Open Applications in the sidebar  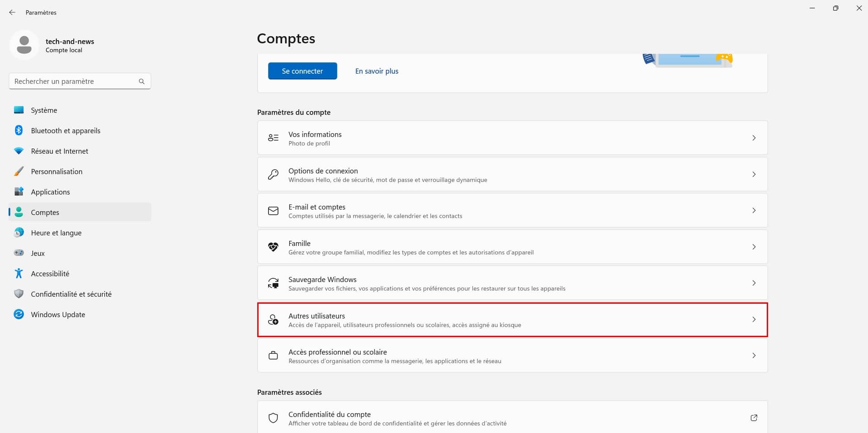point(50,192)
